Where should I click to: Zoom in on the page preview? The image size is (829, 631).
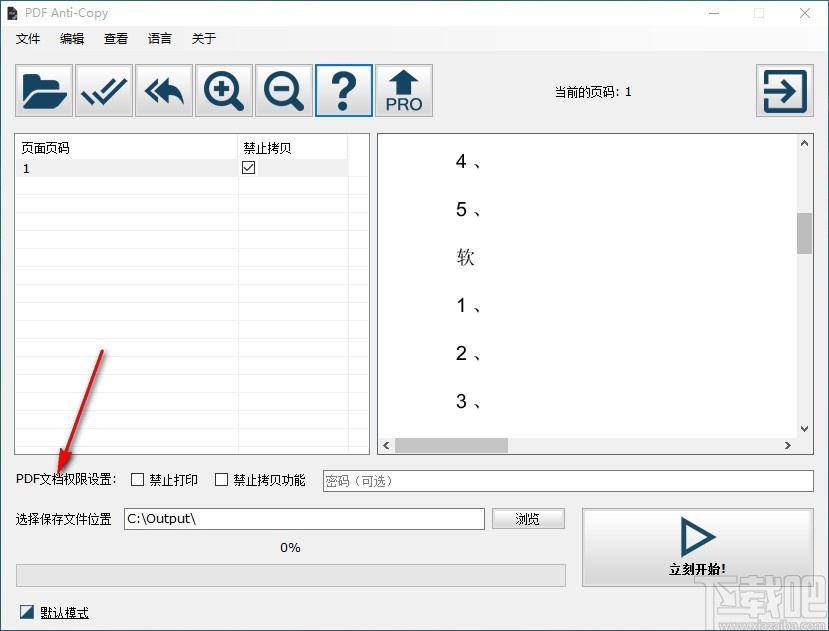pyautogui.click(x=223, y=90)
